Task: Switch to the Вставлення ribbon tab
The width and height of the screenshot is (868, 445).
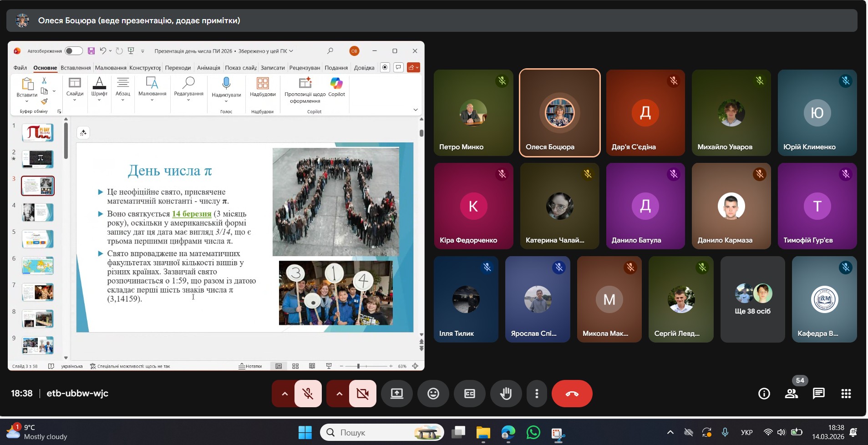Action: tap(76, 68)
